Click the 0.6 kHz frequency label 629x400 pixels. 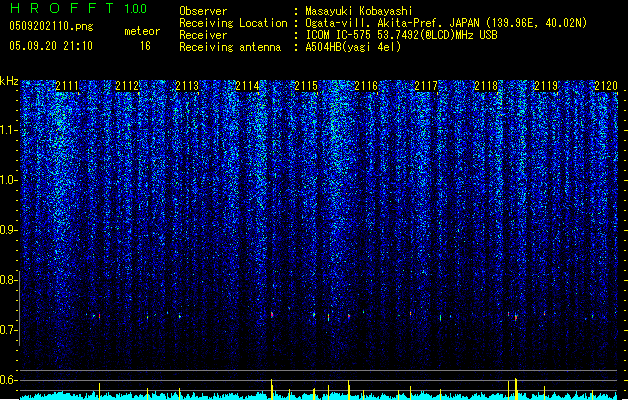point(8,380)
